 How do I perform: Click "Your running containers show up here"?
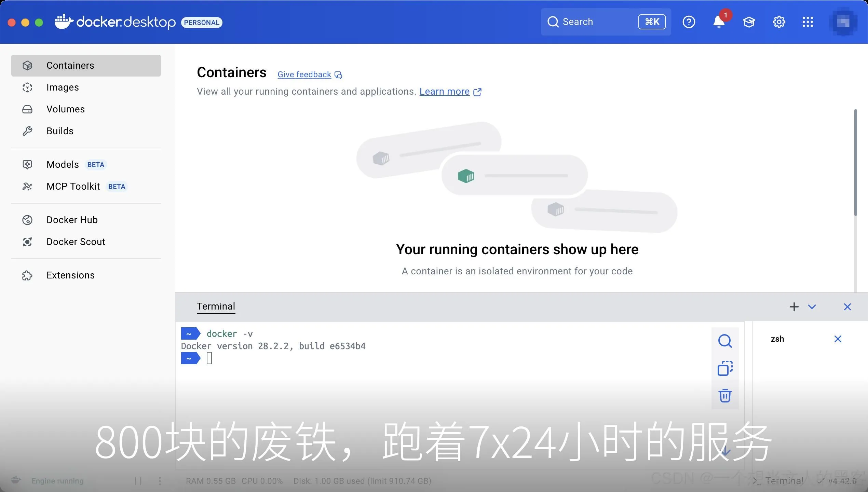pos(517,249)
